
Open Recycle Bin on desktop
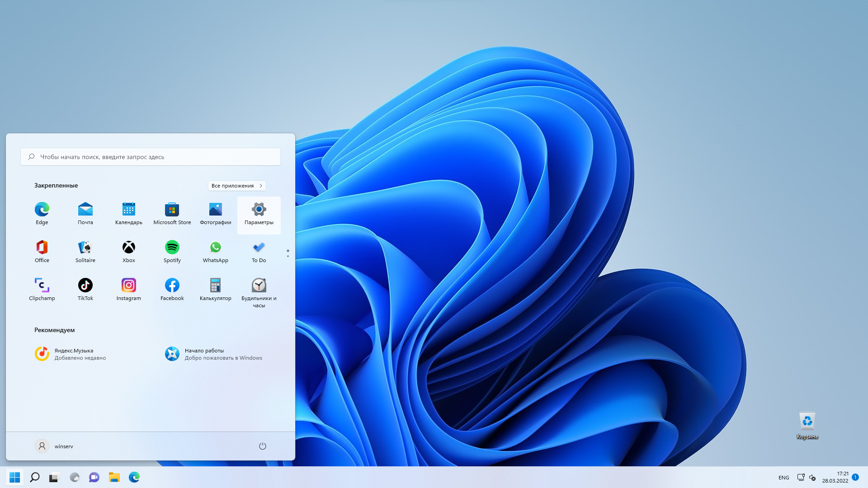click(807, 421)
